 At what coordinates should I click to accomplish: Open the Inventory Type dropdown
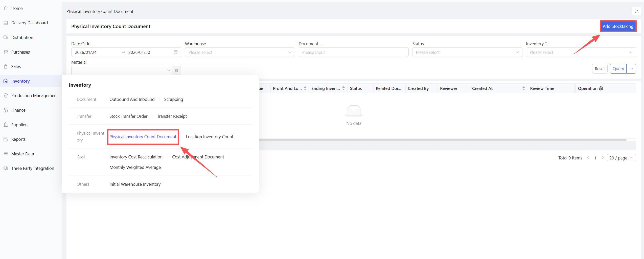(x=581, y=52)
